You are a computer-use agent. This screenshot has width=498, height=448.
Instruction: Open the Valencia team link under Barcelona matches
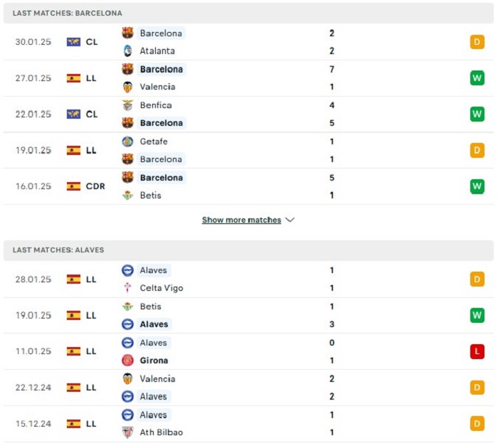[x=157, y=87]
